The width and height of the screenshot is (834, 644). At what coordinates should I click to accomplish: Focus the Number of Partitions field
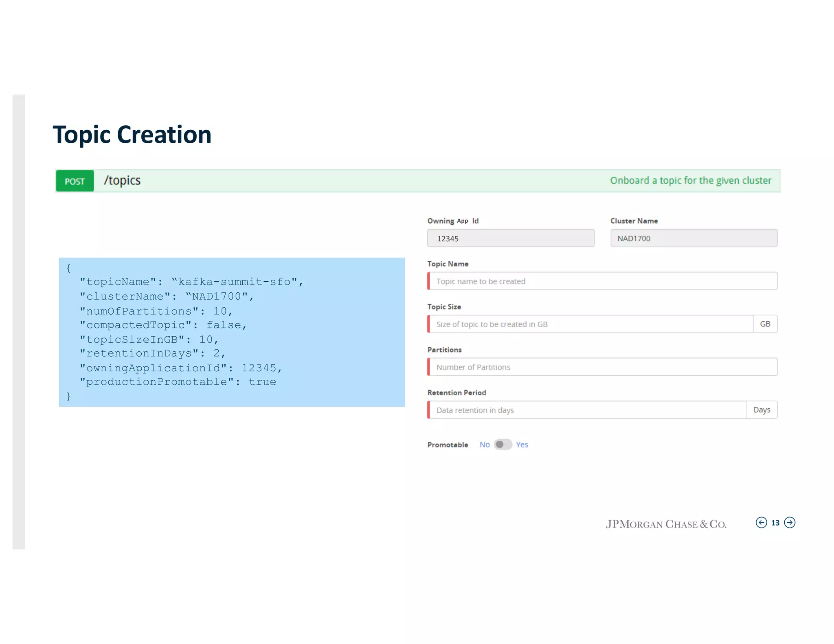(602, 367)
